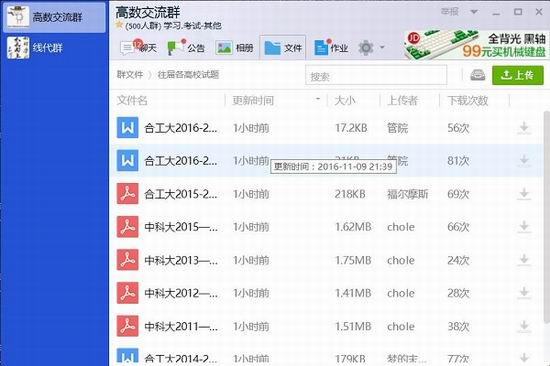Click file name 中科大2011—...
Image resolution: width=550 pixels, height=366 pixels.
[x=181, y=326]
